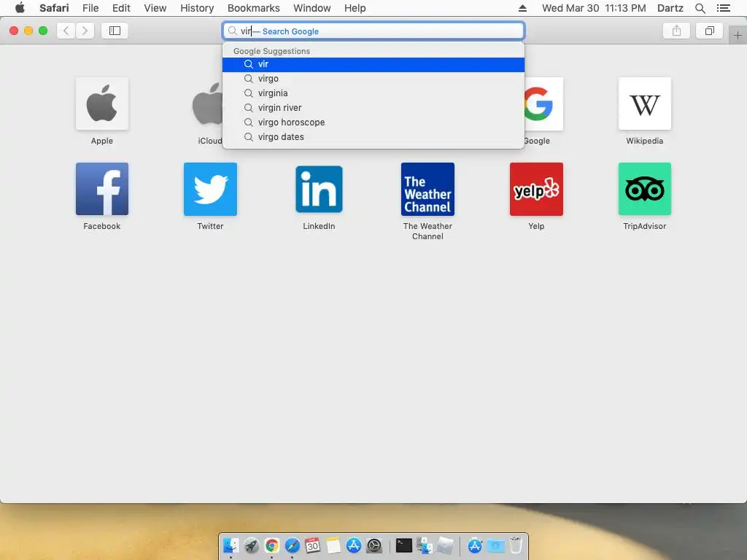Viewport: 747px width, 560px height.
Task: Choose the 'virgo horoscope' search suggestion
Action: pos(373,122)
